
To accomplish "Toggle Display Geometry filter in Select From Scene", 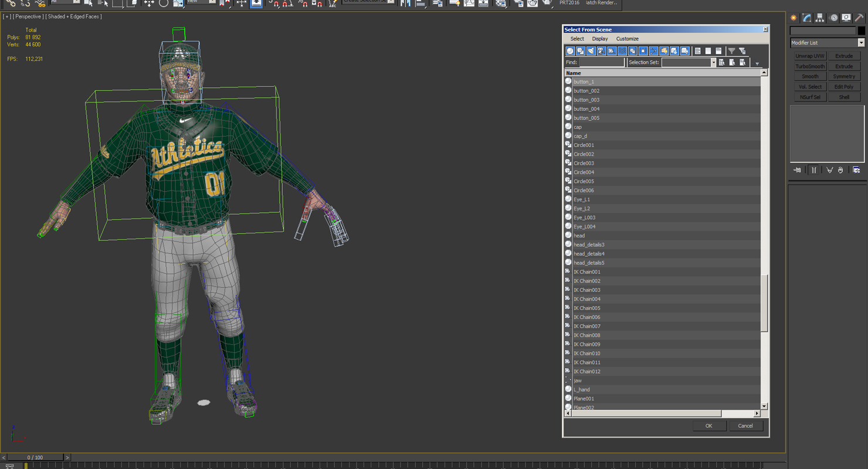I will tap(570, 51).
